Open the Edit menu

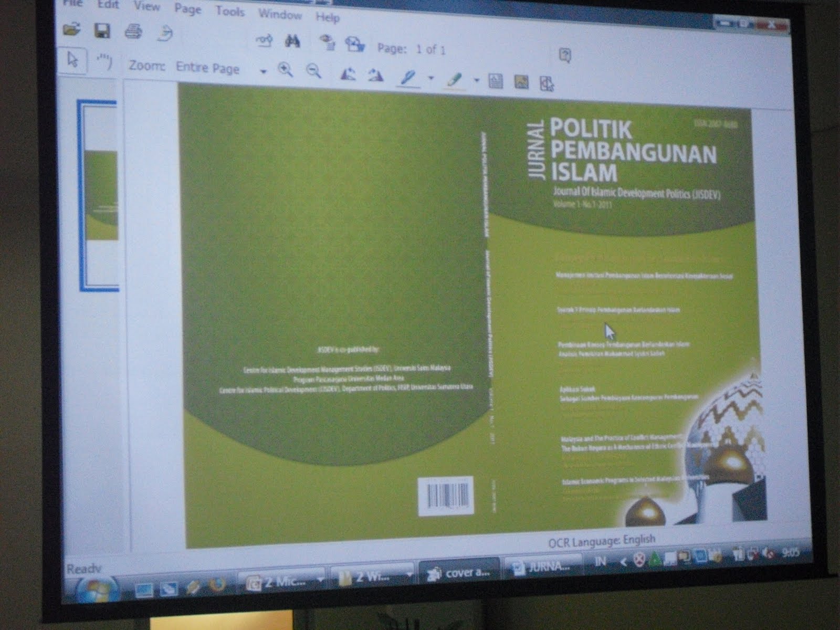coord(108,4)
